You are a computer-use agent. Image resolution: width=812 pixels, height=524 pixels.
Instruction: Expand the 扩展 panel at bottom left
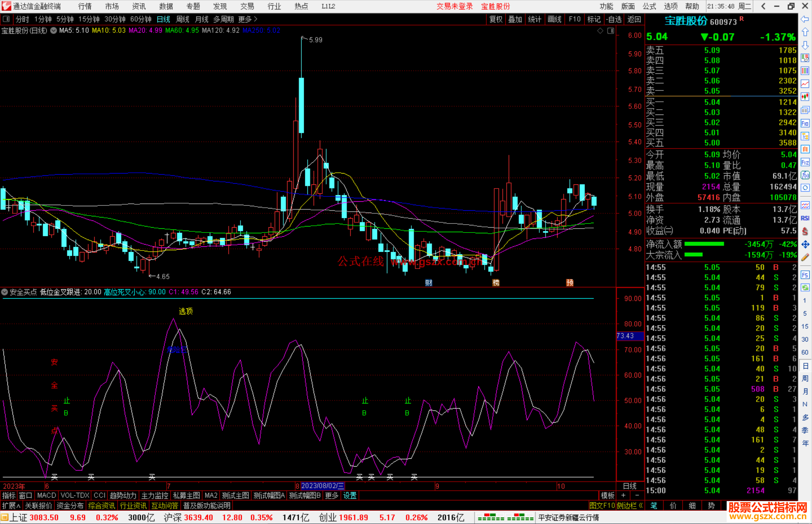click(11, 506)
